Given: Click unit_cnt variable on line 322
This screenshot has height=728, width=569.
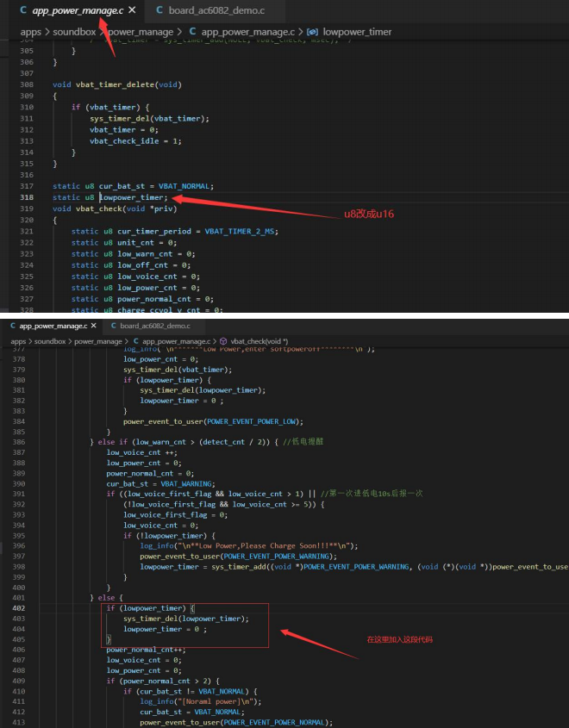Looking at the screenshot, I should (x=134, y=242).
